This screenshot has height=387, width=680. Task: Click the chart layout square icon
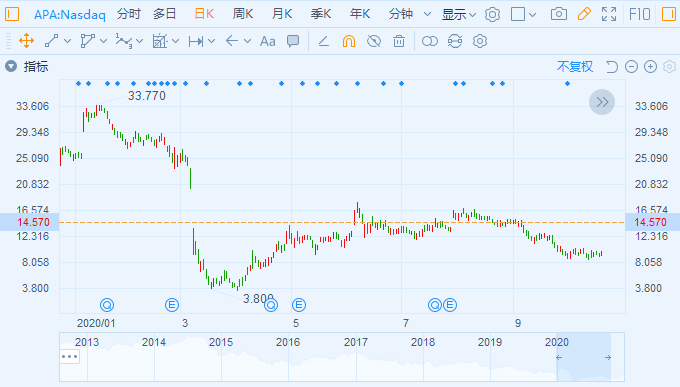(x=518, y=14)
